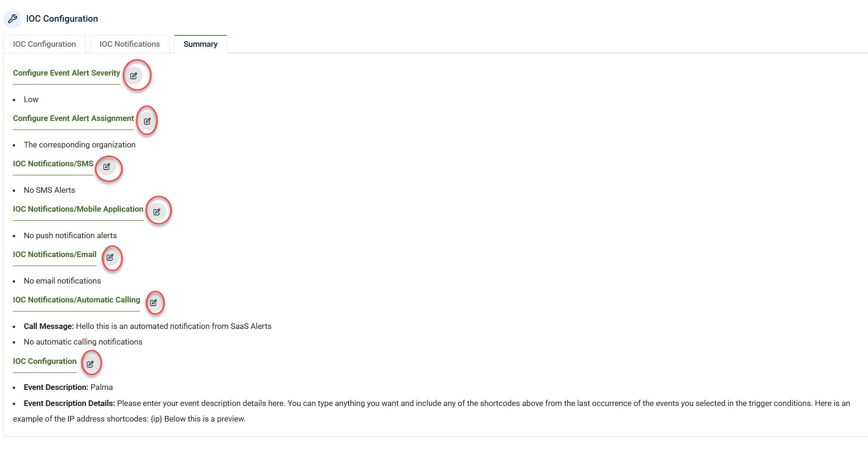The image size is (868, 449).
Task: Click the 'No SMS Alerts' list item
Action: [50, 190]
